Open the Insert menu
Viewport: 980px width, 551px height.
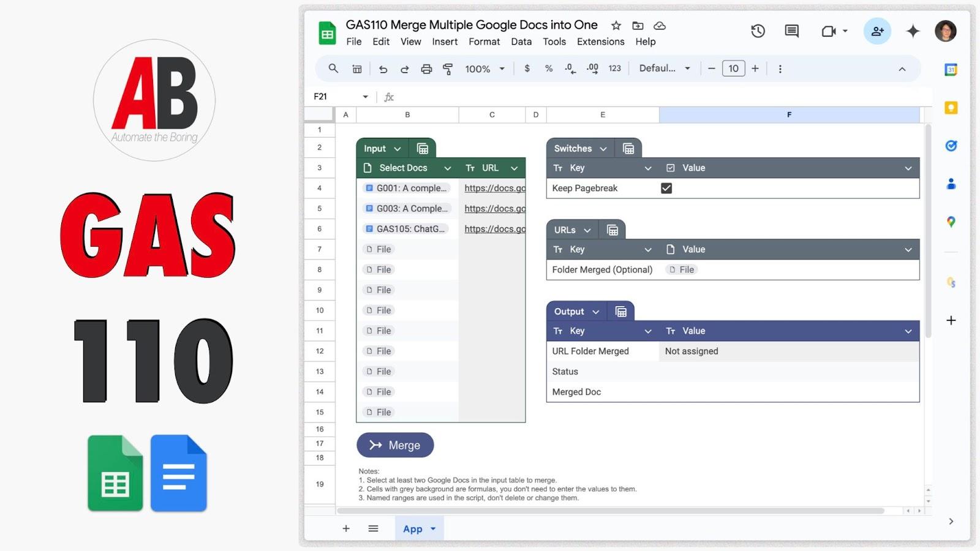tap(445, 42)
